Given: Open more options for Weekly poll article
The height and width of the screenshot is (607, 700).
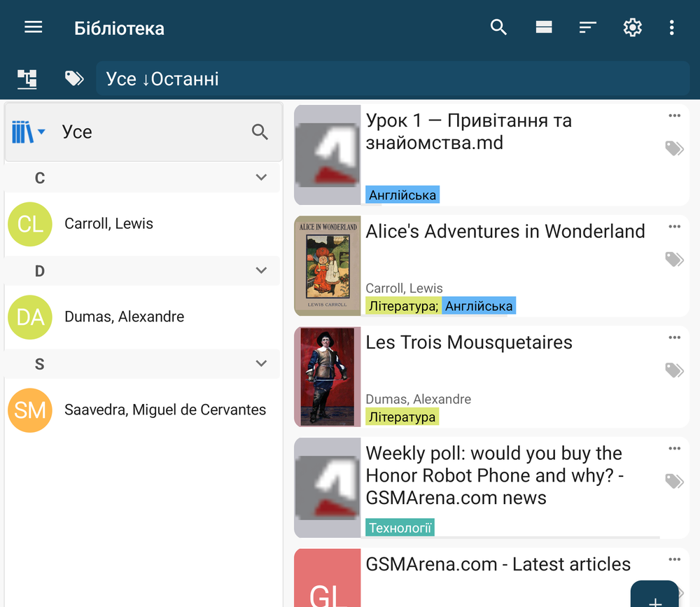Looking at the screenshot, I should point(675,449).
